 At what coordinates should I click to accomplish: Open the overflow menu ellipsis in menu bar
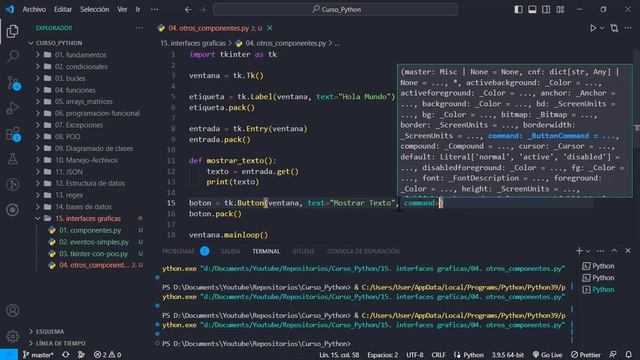click(x=154, y=9)
